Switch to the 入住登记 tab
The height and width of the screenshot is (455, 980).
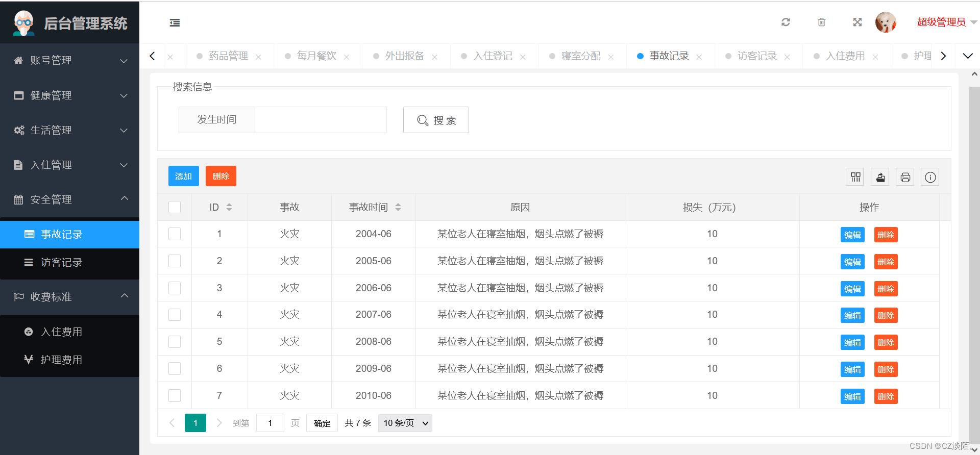tap(493, 56)
